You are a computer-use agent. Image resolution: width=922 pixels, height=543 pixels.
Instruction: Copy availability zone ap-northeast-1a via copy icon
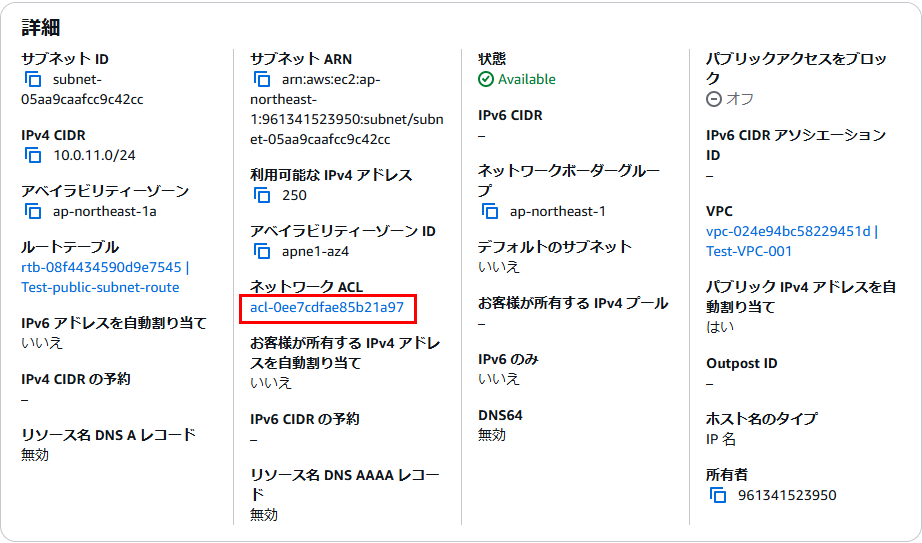(x=33, y=211)
